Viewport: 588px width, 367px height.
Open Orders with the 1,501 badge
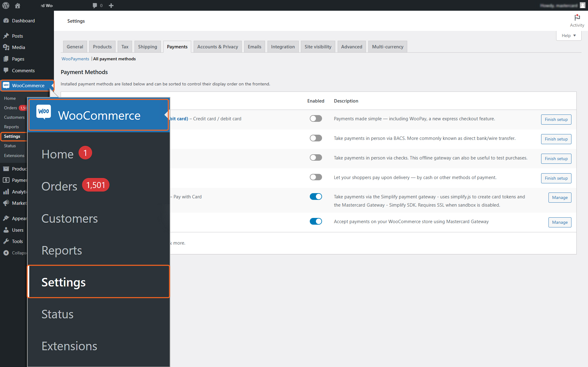(75, 186)
